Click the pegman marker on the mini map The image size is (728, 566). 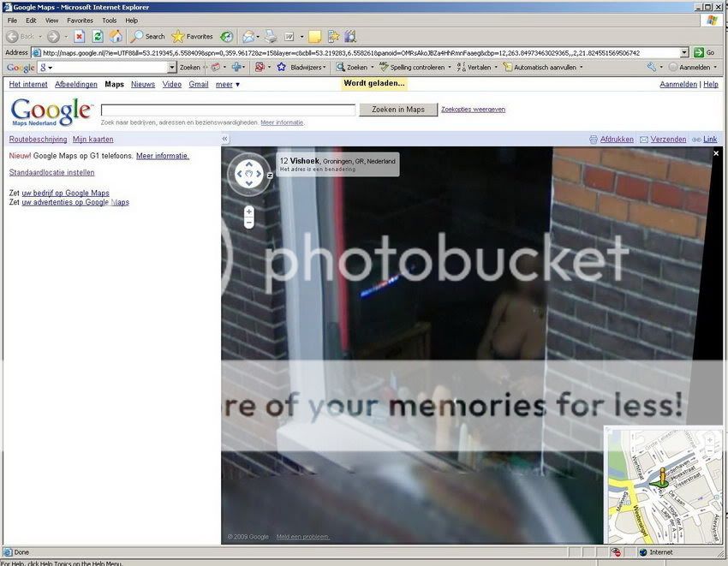(661, 479)
